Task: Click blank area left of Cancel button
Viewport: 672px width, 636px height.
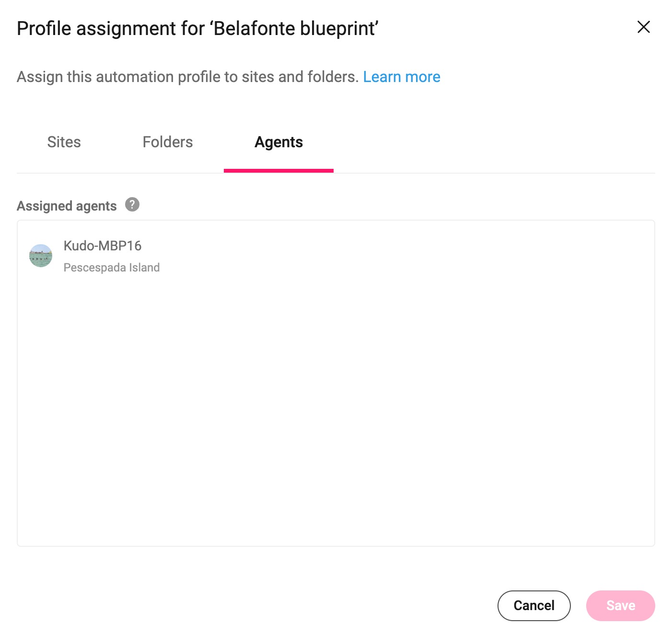Action: coord(288,605)
